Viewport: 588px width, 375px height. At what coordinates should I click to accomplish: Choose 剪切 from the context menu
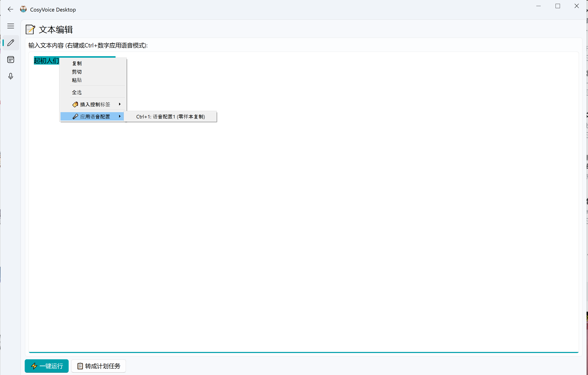click(77, 72)
